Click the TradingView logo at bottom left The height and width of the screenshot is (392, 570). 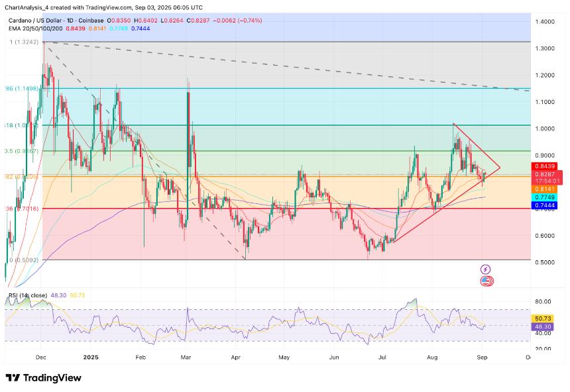[x=43, y=377]
